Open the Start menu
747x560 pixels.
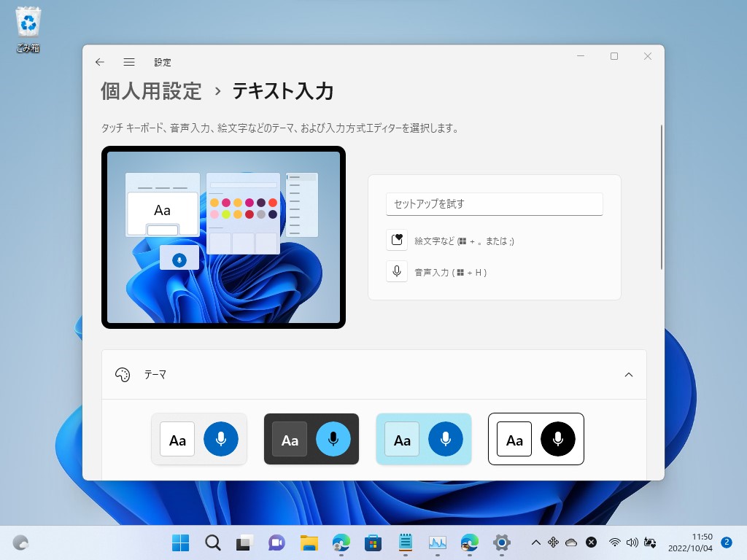pyautogui.click(x=179, y=542)
